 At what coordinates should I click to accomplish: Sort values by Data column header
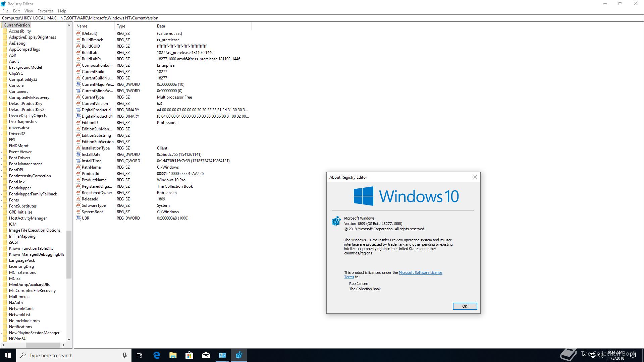pyautogui.click(x=203, y=26)
